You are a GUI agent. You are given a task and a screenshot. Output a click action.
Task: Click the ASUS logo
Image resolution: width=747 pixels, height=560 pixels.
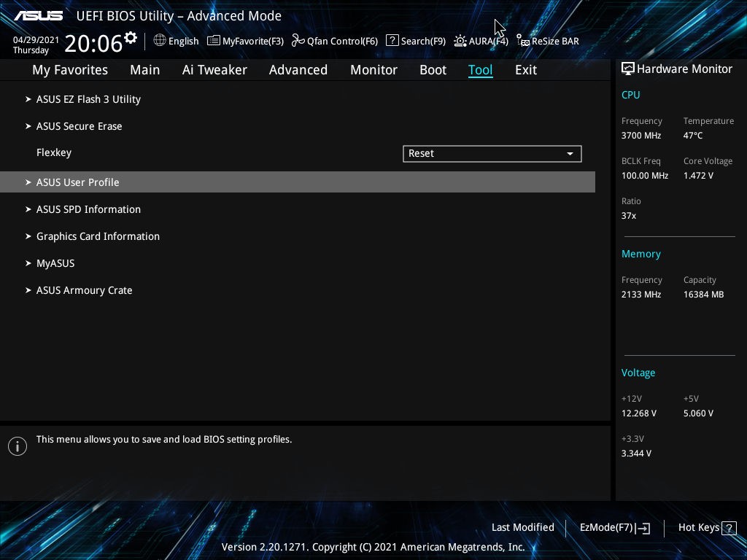[x=39, y=16]
